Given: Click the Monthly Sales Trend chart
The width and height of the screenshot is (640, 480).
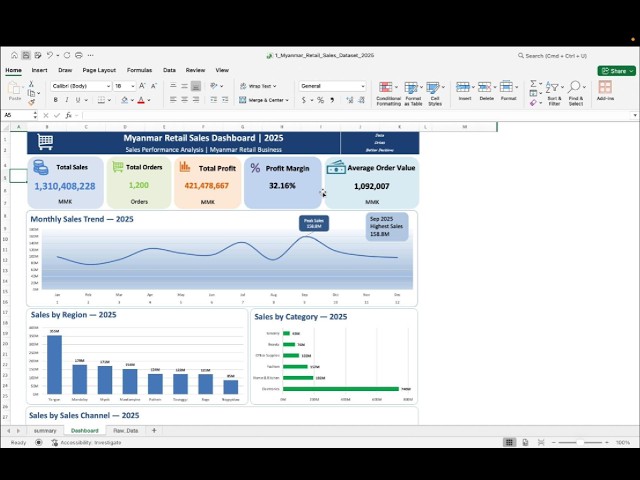Looking at the screenshot, I should pos(222,259).
